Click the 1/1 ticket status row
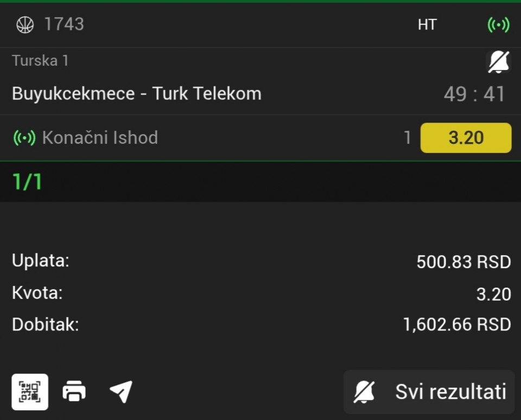Screen dimensions: 521x420 click(x=27, y=182)
